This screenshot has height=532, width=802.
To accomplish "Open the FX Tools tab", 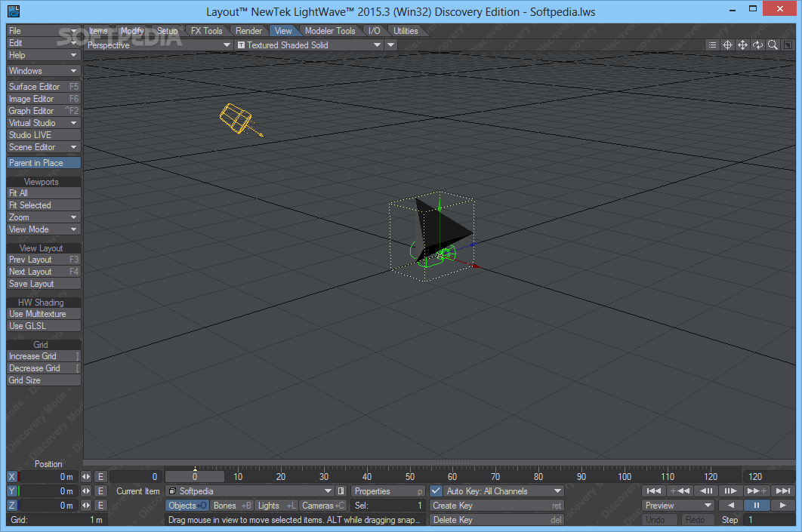I will (x=207, y=31).
